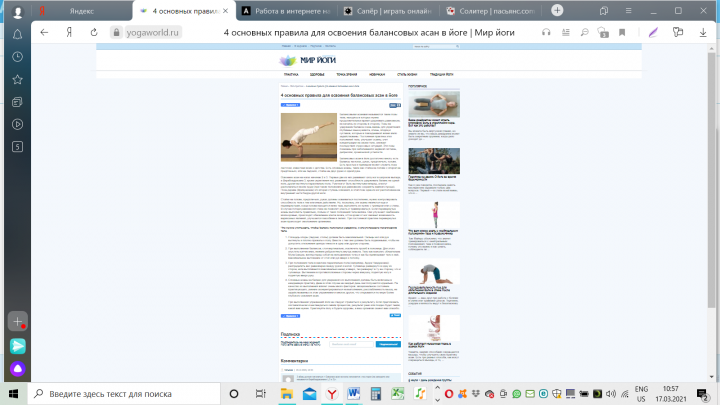The width and height of the screenshot is (720, 405).
Task: Show site security lock info
Action: point(117,33)
